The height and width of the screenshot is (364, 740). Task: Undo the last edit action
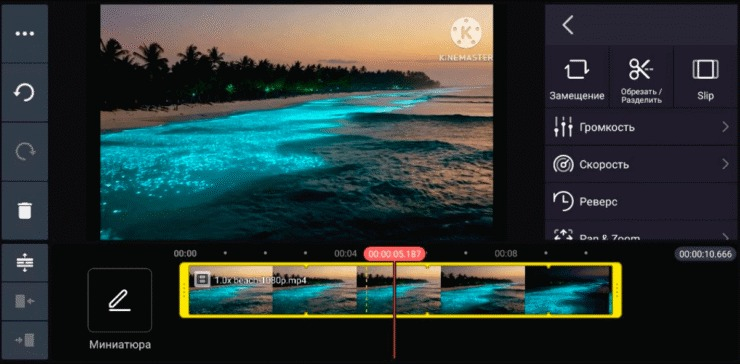tap(25, 93)
